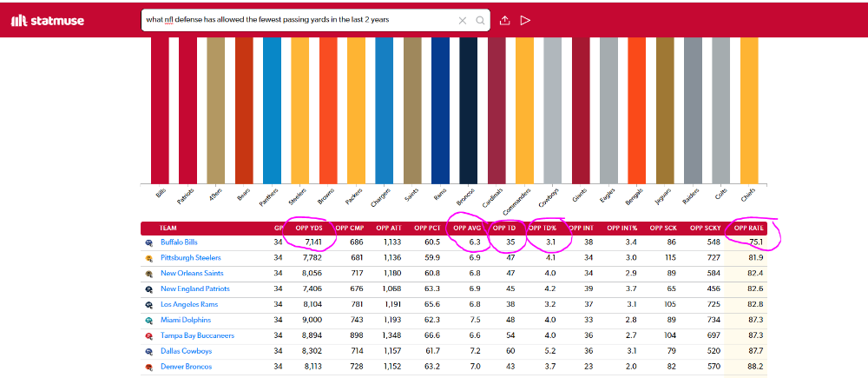This screenshot has width=868, height=378.
Task: Select the Panthers bar in the chart
Action: 272,110
